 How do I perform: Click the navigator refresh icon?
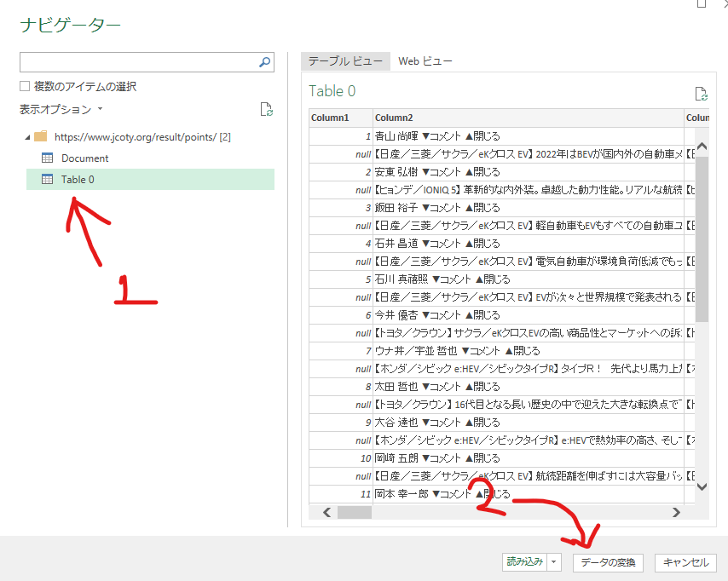[x=266, y=109]
